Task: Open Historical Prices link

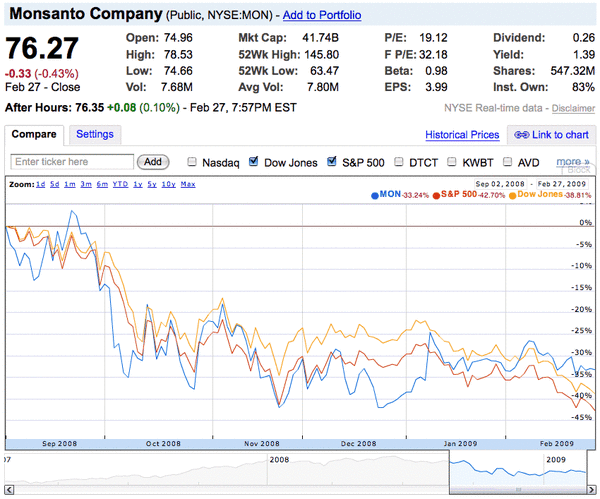Action: point(462,135)
